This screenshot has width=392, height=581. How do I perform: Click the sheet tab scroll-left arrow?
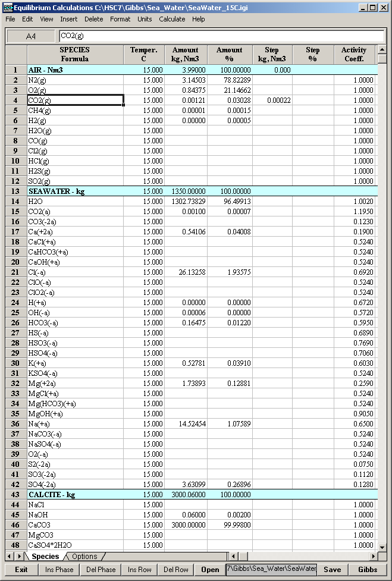[11, 557]
